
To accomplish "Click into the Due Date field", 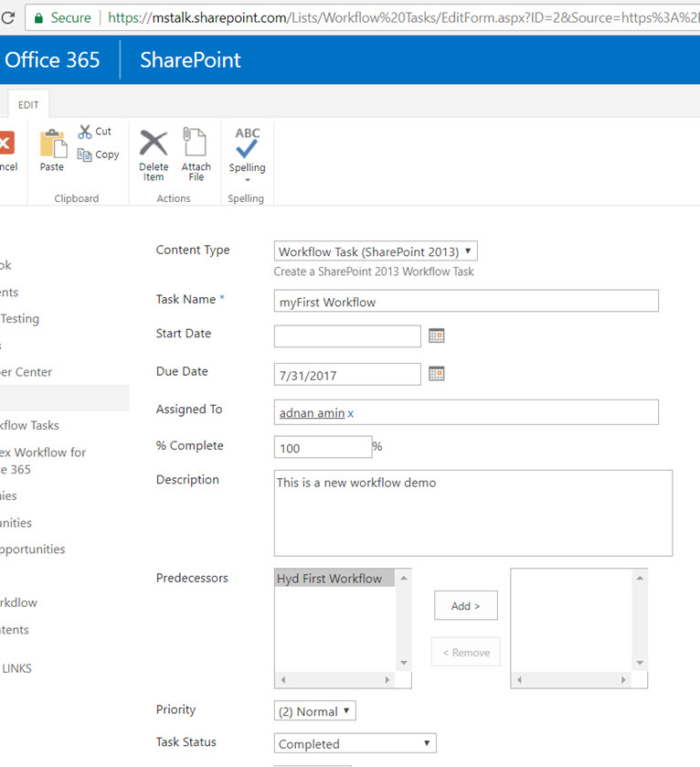I will pos(347,374).
